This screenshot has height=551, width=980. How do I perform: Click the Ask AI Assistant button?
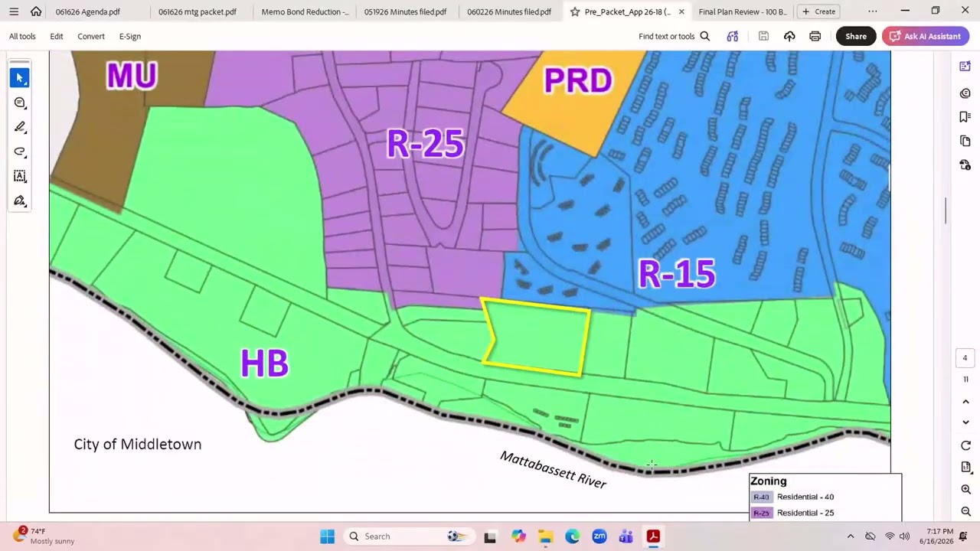[x=926, y=36]
